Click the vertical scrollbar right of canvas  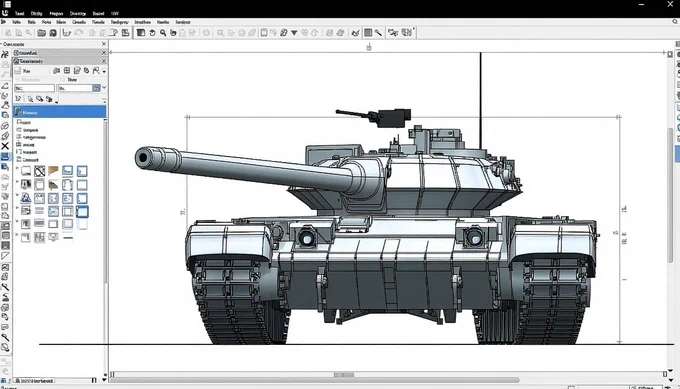click(670, 195)
